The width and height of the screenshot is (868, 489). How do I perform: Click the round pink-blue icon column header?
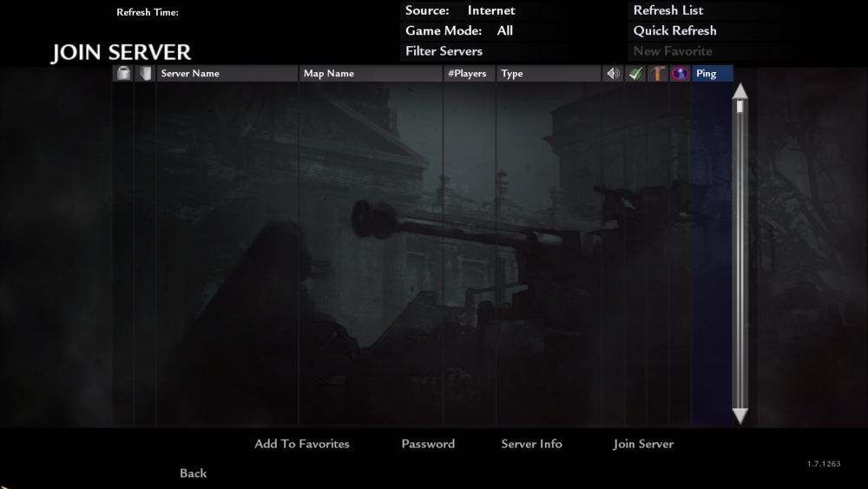tap(681, 74)
